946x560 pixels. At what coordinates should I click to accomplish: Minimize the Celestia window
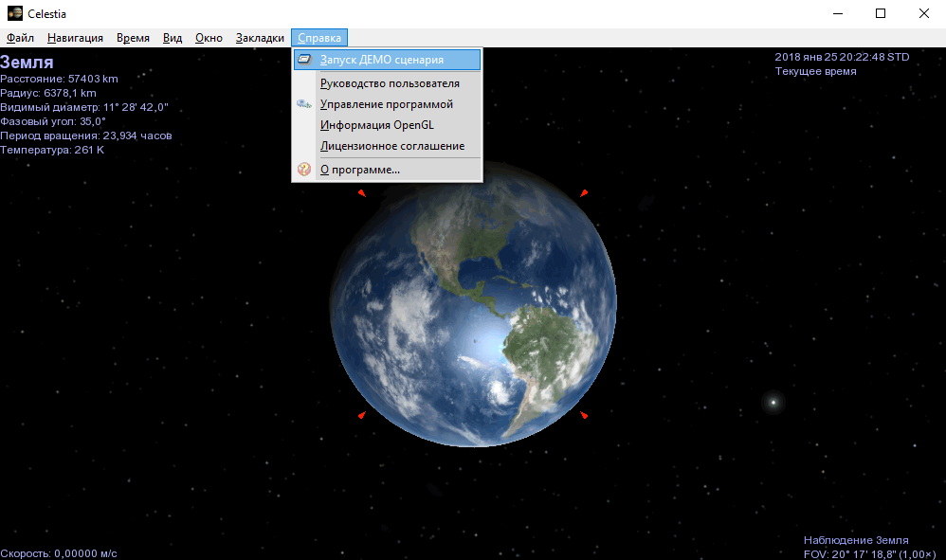pyautogui.click(x=837, y=13)
